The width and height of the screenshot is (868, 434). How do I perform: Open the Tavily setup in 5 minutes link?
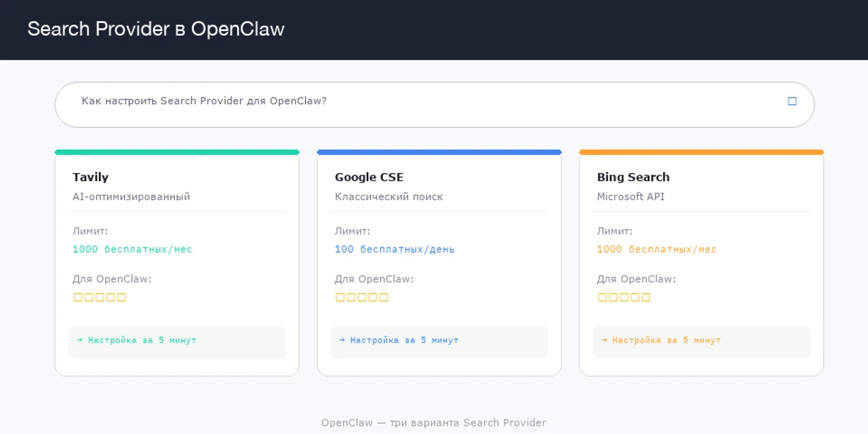coord(177,342)
